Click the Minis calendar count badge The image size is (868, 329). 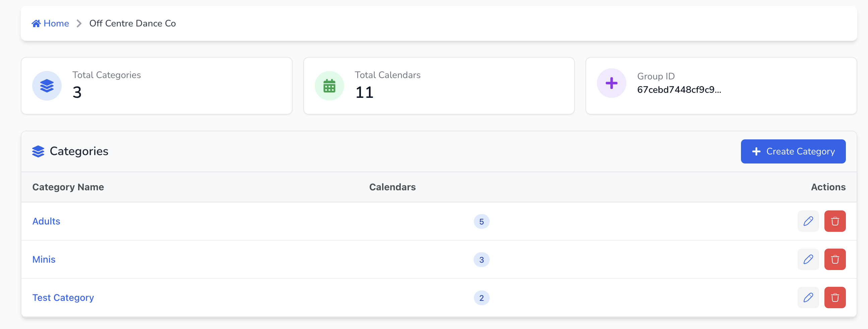(x=481, y=260)
